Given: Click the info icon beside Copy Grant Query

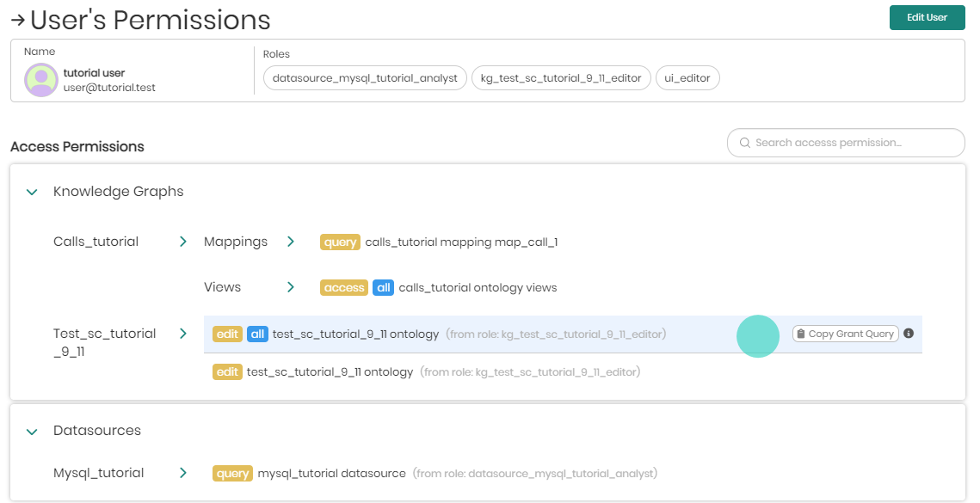Looking at the screenshot, I should (x=909, y=334).
